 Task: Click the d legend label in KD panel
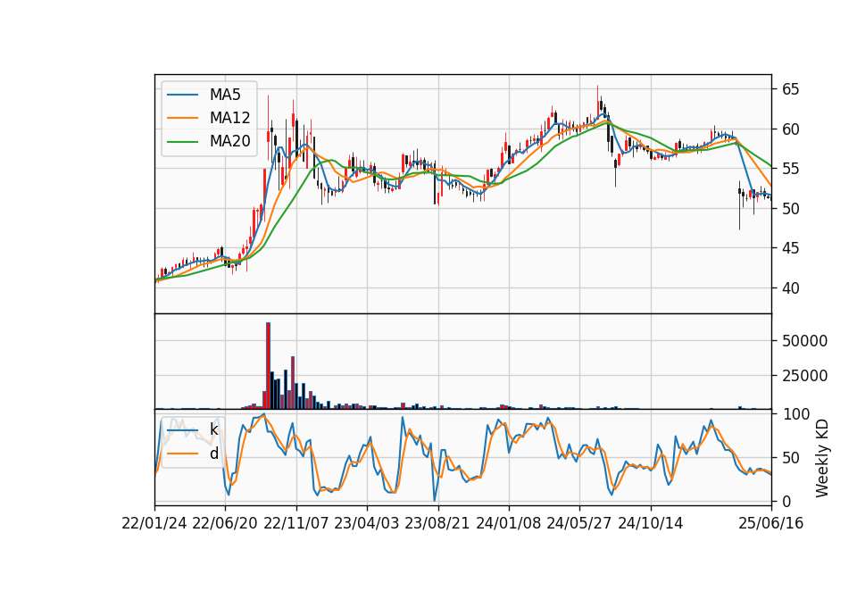click(213, 454)
